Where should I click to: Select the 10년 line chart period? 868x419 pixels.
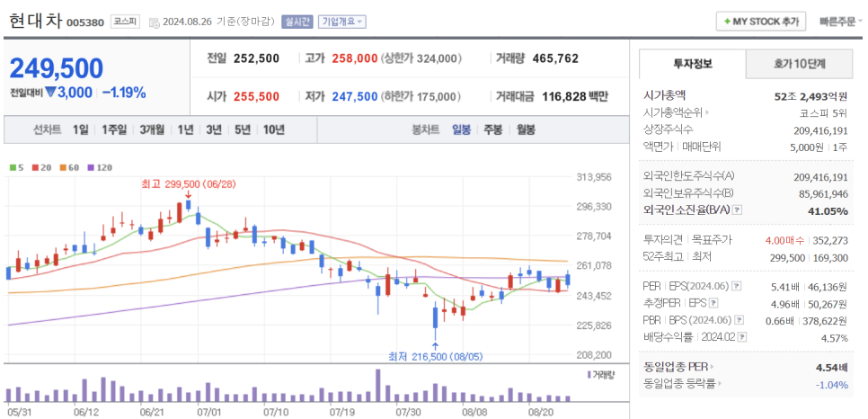tap(274, 129)
